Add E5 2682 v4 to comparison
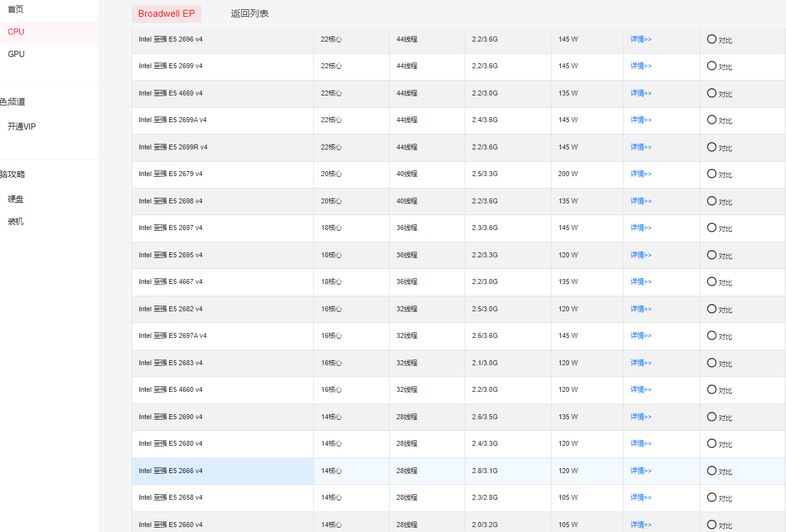786x532 pixels. (712, 308)
